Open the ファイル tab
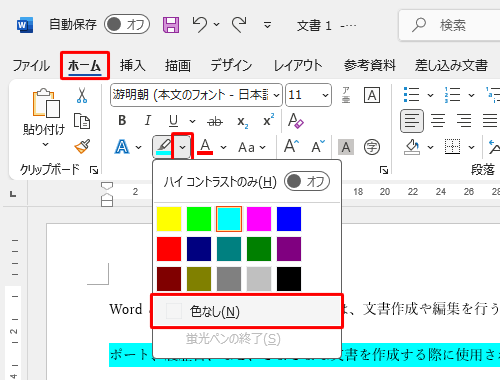The height and width of the screenshot is (380, 500). click(x=31, y=65)
